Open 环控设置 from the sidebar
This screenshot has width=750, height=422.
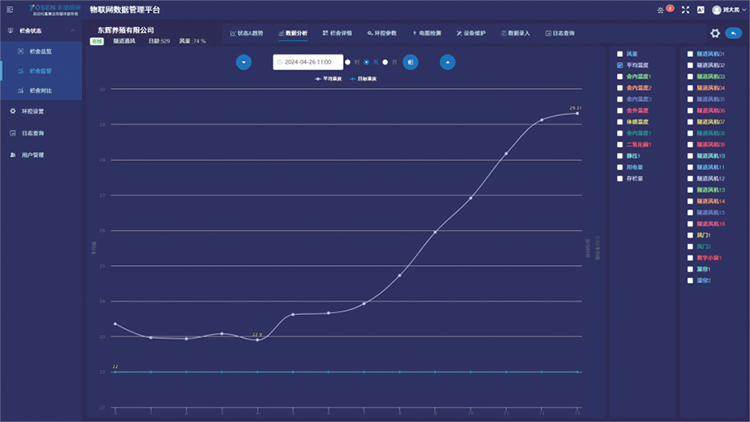tap(34, 111)
